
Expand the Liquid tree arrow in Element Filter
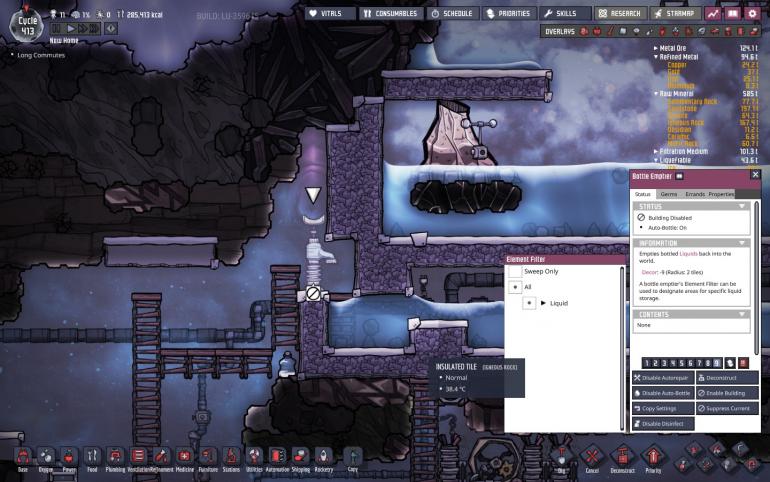pos(543,303)
